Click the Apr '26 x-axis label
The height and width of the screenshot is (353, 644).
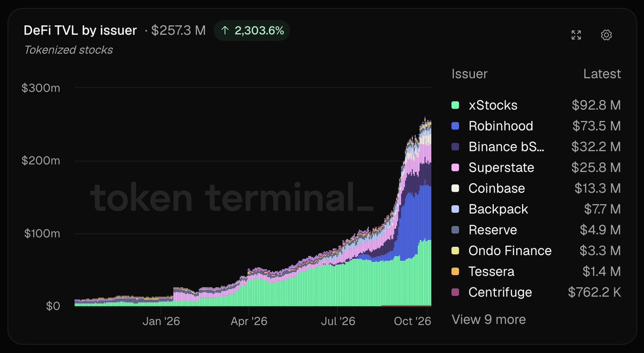(x=249, y=321)
